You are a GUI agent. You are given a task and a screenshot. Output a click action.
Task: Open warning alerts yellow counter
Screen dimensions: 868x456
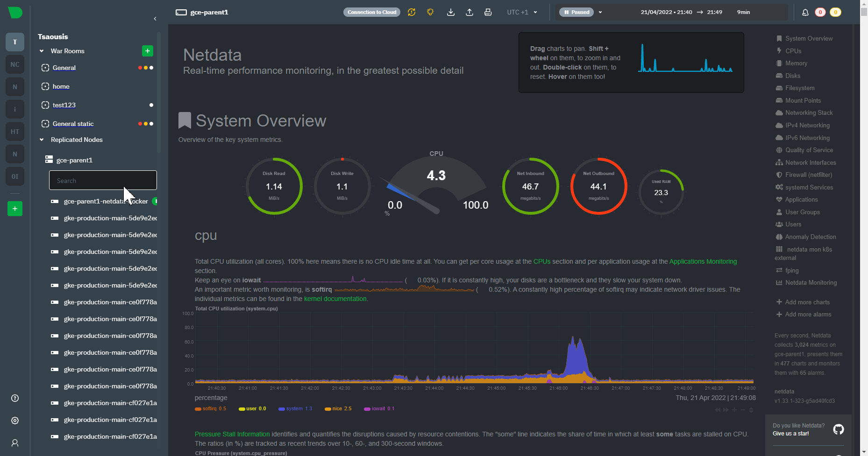tap(836, 12)
